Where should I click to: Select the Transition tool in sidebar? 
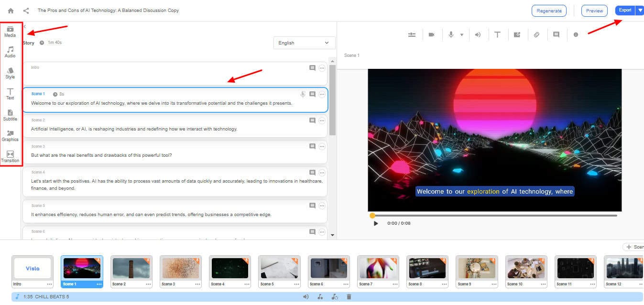(10, 157)
